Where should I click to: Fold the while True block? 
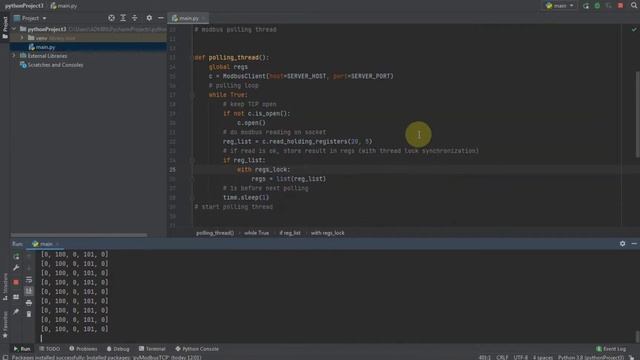(192, 95)
